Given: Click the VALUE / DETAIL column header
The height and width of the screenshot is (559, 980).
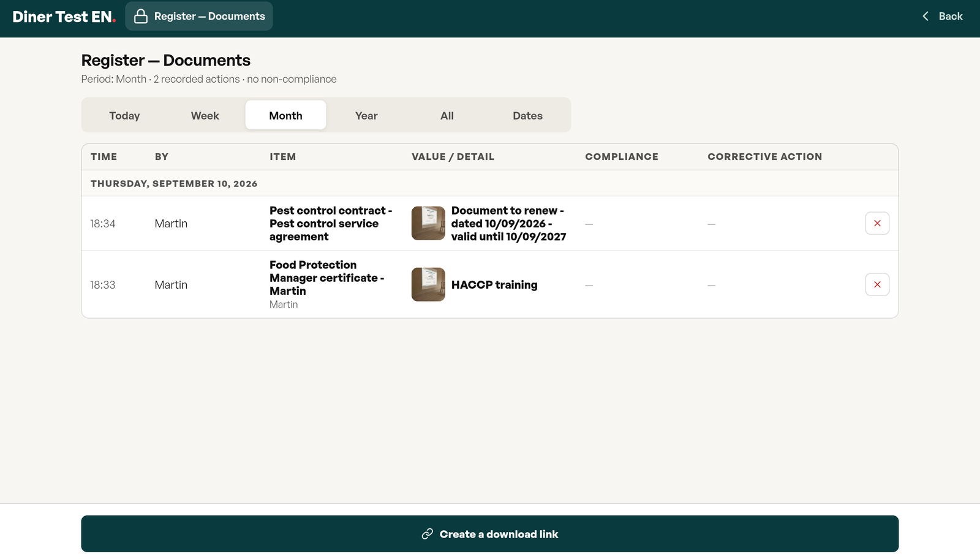Looking at the screenshot, I should point(453,157).
